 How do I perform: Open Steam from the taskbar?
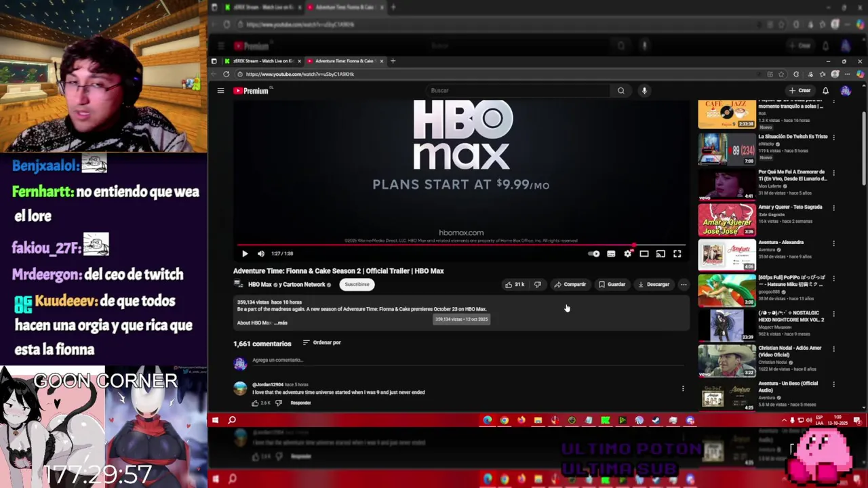(656, 420)
